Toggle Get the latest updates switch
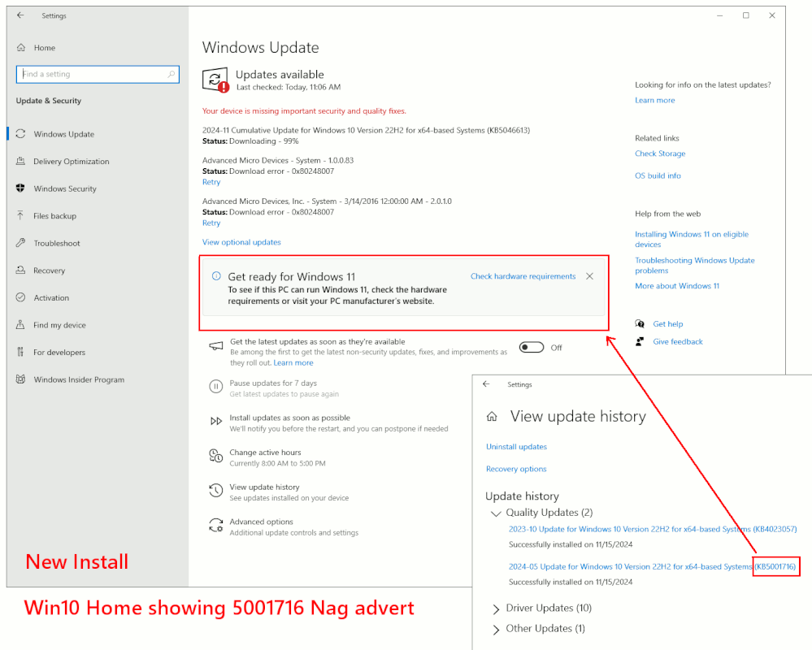Viewport: 812px width, 650px height. pyautogui.click(x=532, y=347)
